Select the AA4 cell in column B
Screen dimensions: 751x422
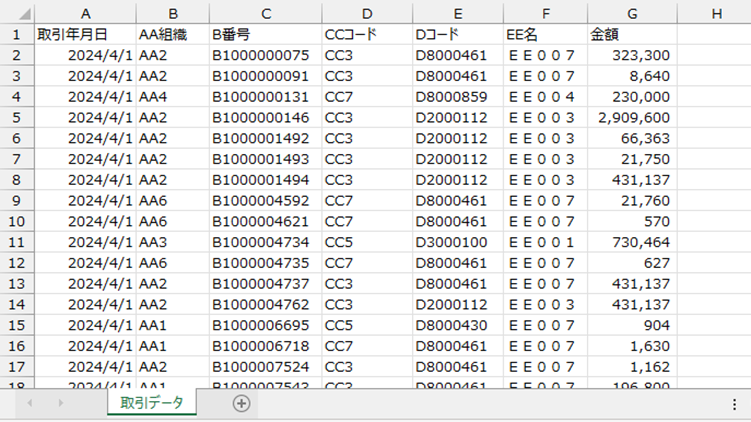172,97
